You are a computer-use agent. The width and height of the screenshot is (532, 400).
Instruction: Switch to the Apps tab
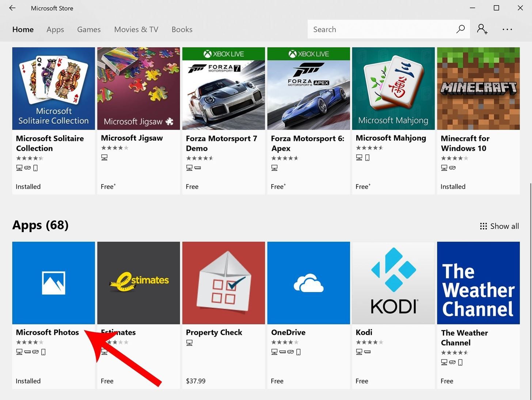(x=55, y=30)
